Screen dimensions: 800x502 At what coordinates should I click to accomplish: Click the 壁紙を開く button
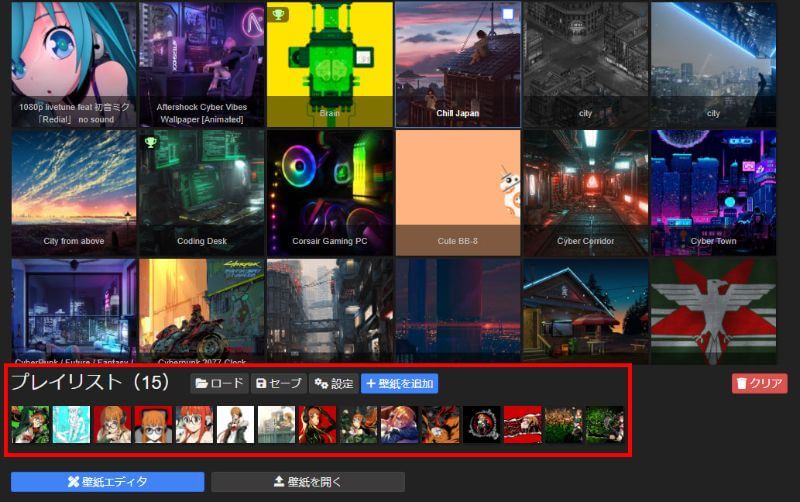tap(308, 482)
